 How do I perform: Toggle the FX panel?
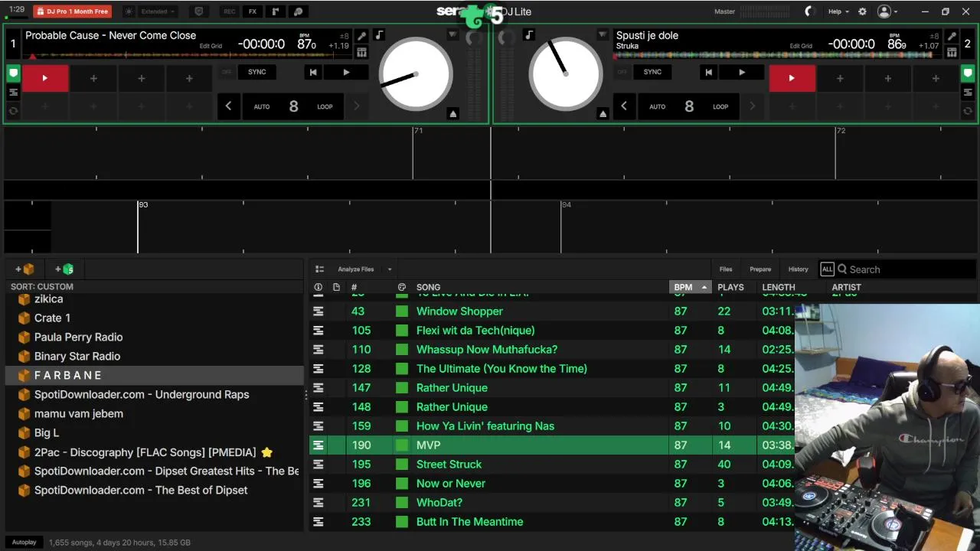253,11
